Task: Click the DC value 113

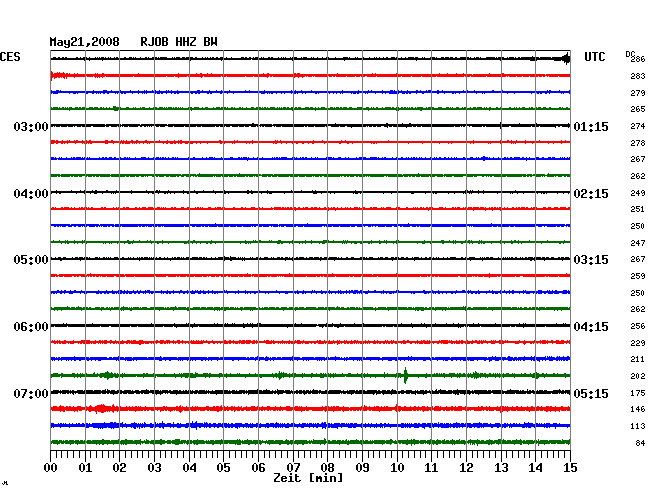Action: coord(638,426)
